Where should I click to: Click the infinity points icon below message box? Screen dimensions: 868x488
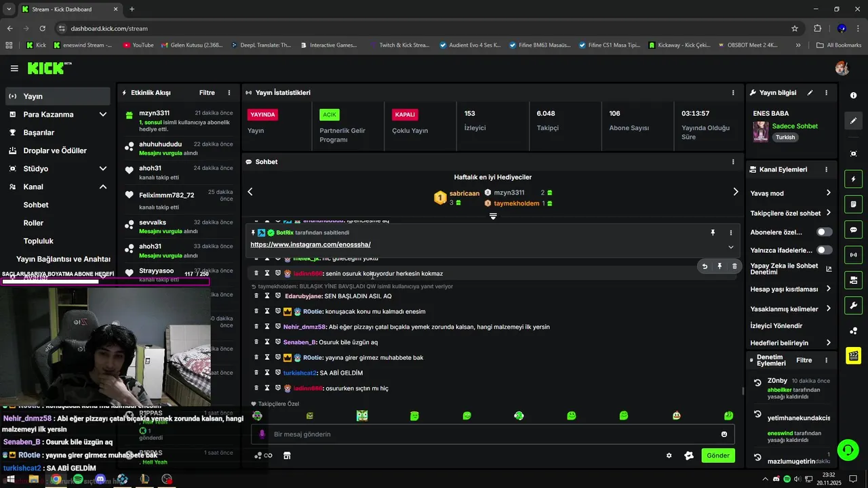coord(263,455)
